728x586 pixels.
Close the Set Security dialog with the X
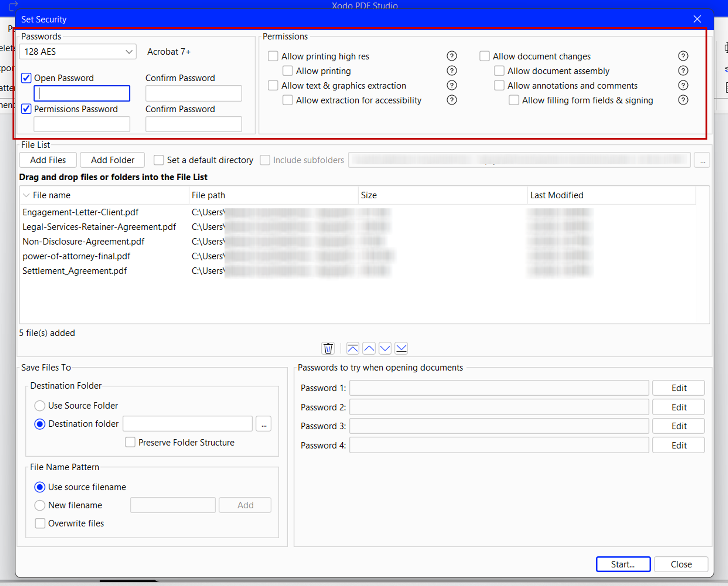pyautogui.click(x=697, y=19)
